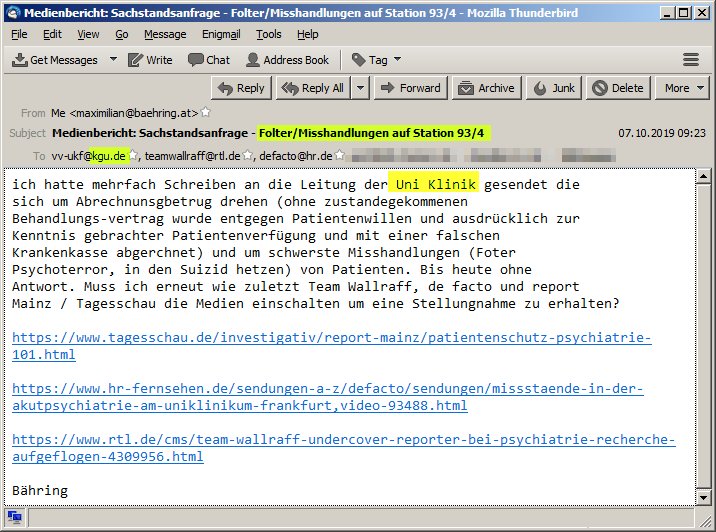The width and height of the screenshot is (716, 532).
Task: Click the scrollbar down arrow
Action: [703, 497]
